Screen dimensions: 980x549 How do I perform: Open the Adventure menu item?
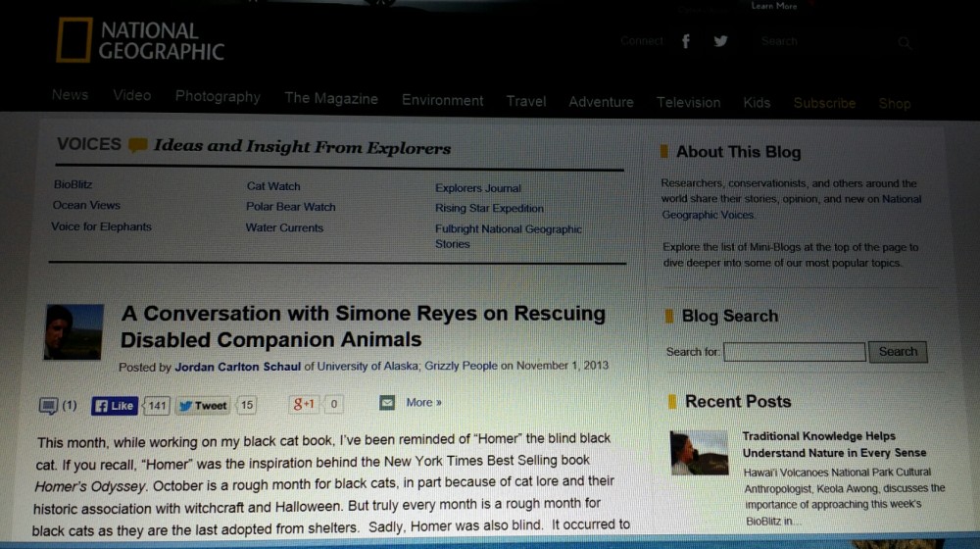(602, 102)
